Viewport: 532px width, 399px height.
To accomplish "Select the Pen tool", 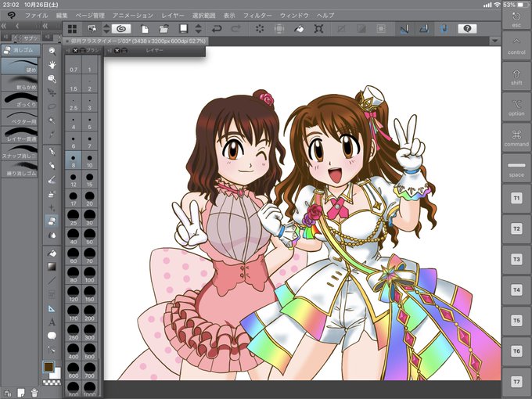I will tap(52, 151).
